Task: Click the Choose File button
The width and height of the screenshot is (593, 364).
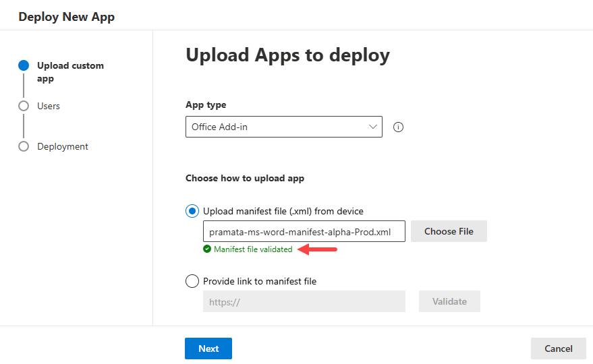Action: 449,231
